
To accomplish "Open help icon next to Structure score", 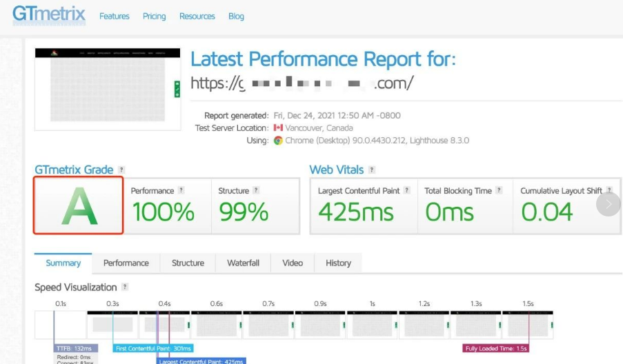I will (x=256, y=190).
